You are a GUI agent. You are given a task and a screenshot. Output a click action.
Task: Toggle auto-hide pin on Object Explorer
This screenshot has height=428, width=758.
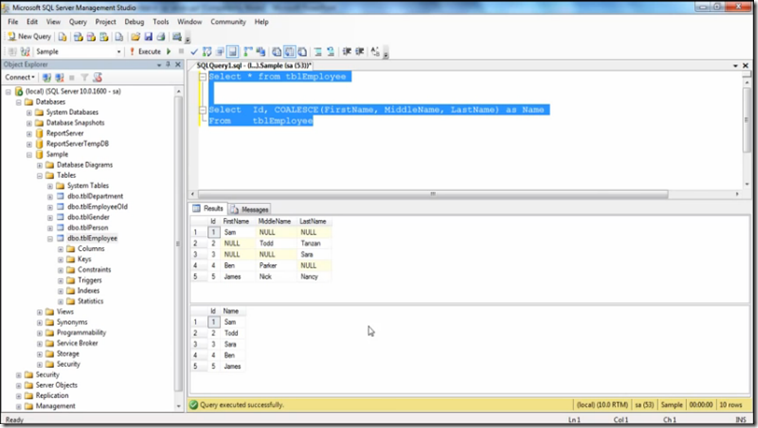point(168,64)
